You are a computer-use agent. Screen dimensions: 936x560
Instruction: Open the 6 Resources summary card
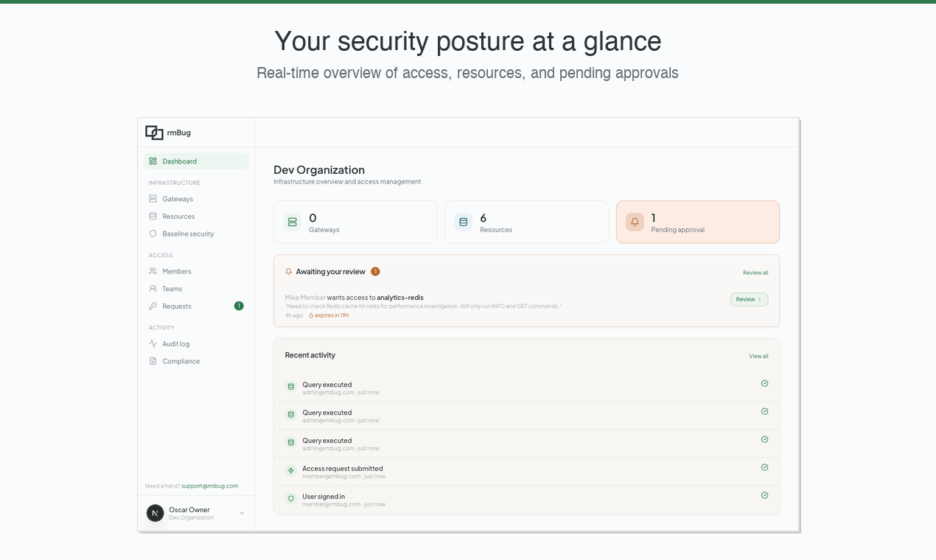526,222
